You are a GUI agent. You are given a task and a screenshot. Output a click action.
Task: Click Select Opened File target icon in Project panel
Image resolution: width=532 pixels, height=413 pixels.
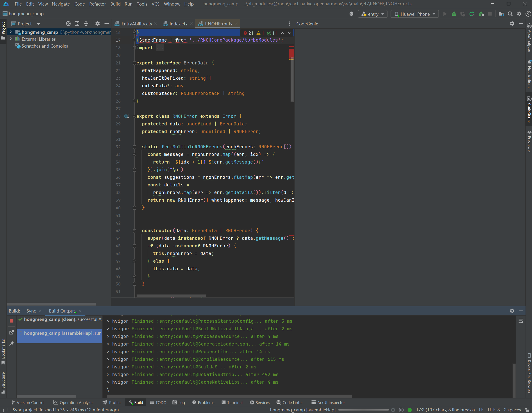[x=68, y=24]
